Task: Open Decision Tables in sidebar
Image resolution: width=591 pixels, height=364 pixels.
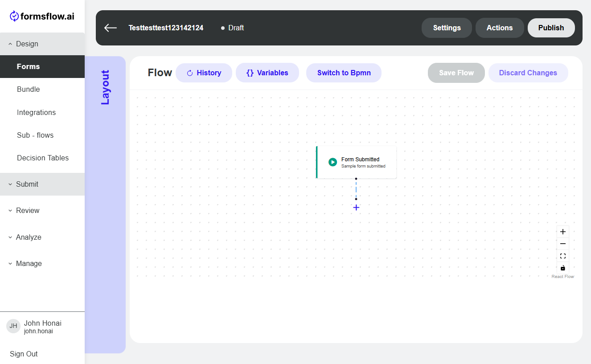Action: 43,158
